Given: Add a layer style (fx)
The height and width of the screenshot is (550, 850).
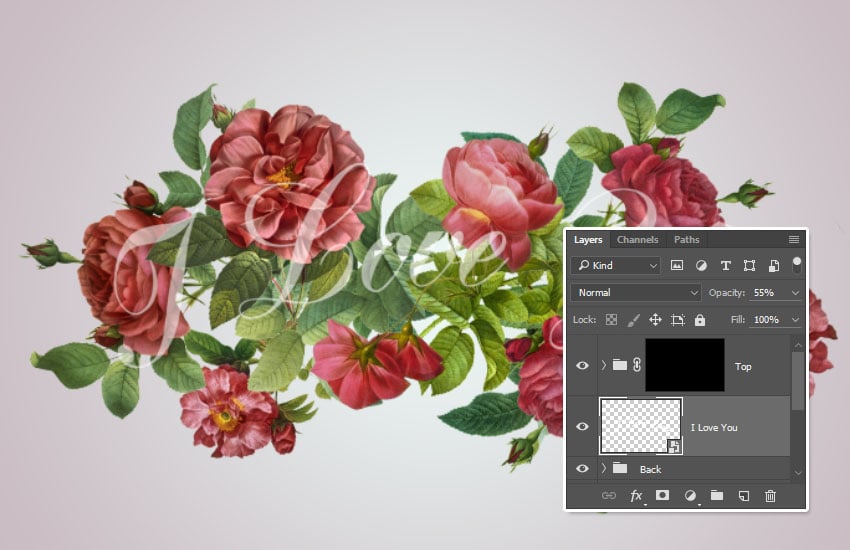Looking at the screenshot, I should (x=636, y=495).
